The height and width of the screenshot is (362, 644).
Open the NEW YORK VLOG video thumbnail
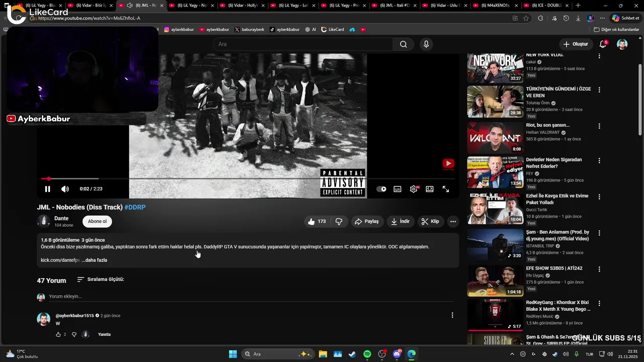[495, 68]
